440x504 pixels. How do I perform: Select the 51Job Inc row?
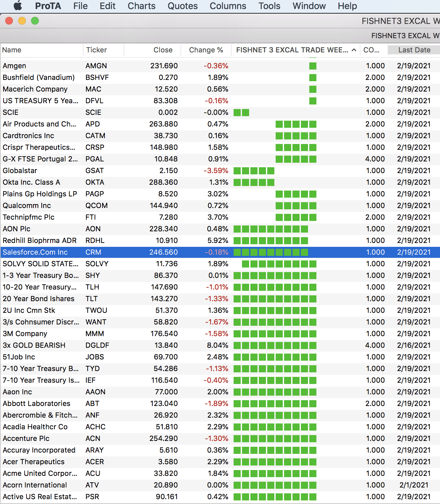pyautogui.click(x=220, y=357)
